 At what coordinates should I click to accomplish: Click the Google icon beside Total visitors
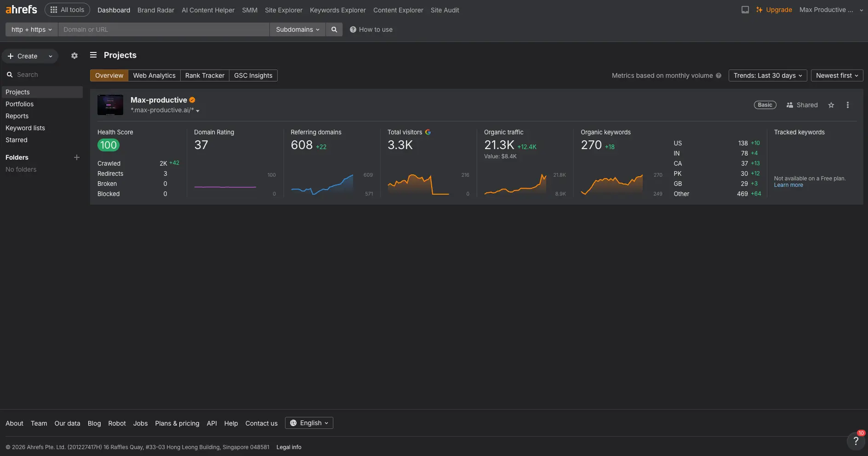pyautogui.click(x=428, y=132)
